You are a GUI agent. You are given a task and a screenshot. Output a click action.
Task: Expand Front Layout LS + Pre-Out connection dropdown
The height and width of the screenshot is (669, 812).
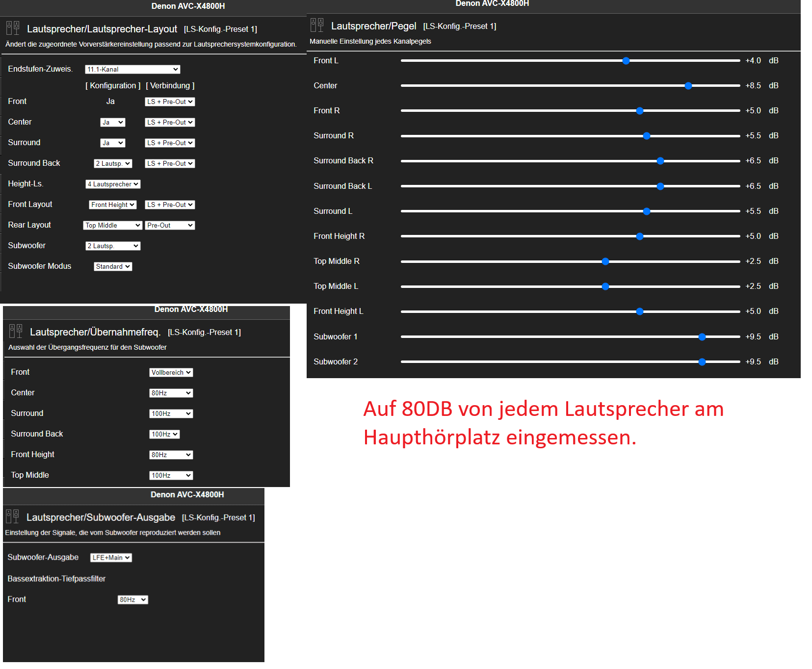pyautogui.click(x=170, y=205)
